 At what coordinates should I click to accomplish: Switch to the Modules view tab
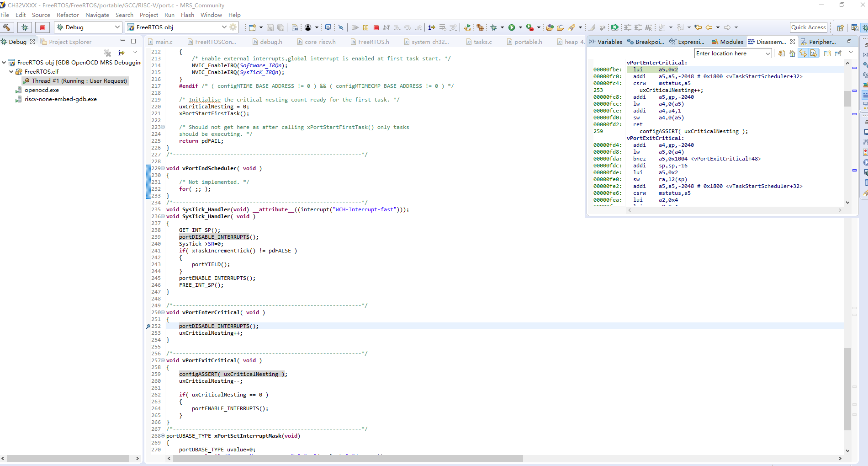727,42
